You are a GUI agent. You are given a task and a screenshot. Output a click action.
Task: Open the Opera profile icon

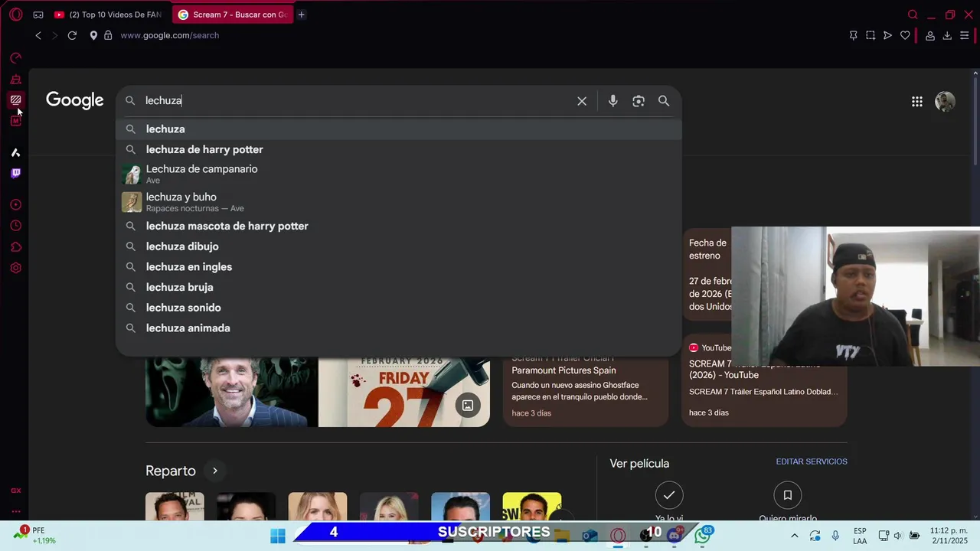coord(930,35)
